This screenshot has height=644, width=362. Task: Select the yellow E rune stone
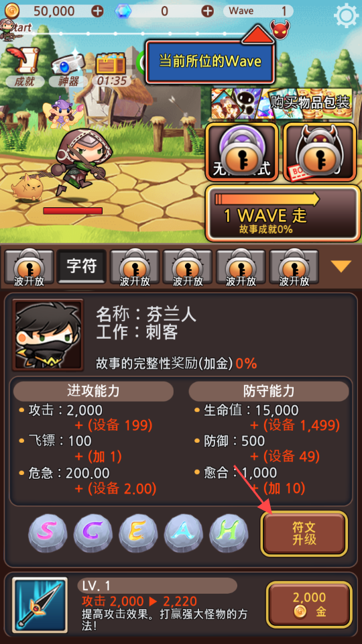coord(138,533)
